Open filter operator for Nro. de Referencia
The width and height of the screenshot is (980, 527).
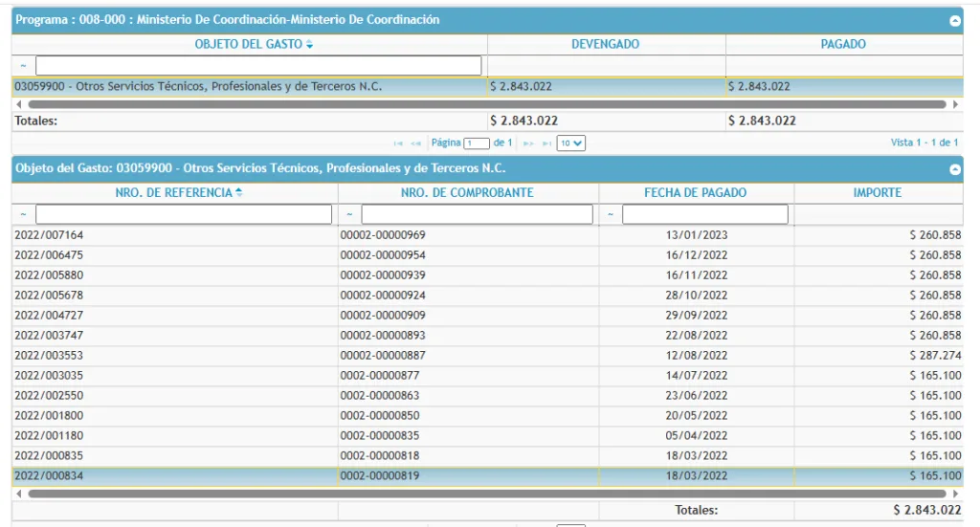[x=21, y=215]
